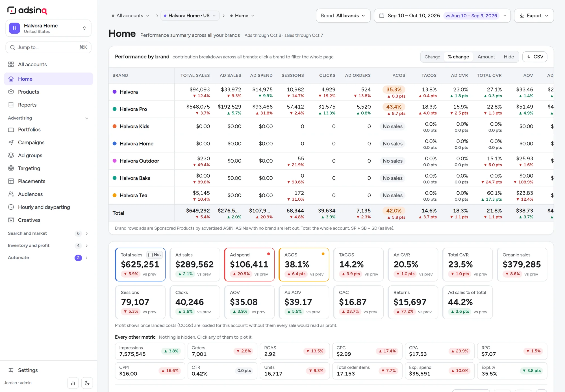565x392 pixels.
Task: Expand Inventory and profit section
Action: pos(48,246)
